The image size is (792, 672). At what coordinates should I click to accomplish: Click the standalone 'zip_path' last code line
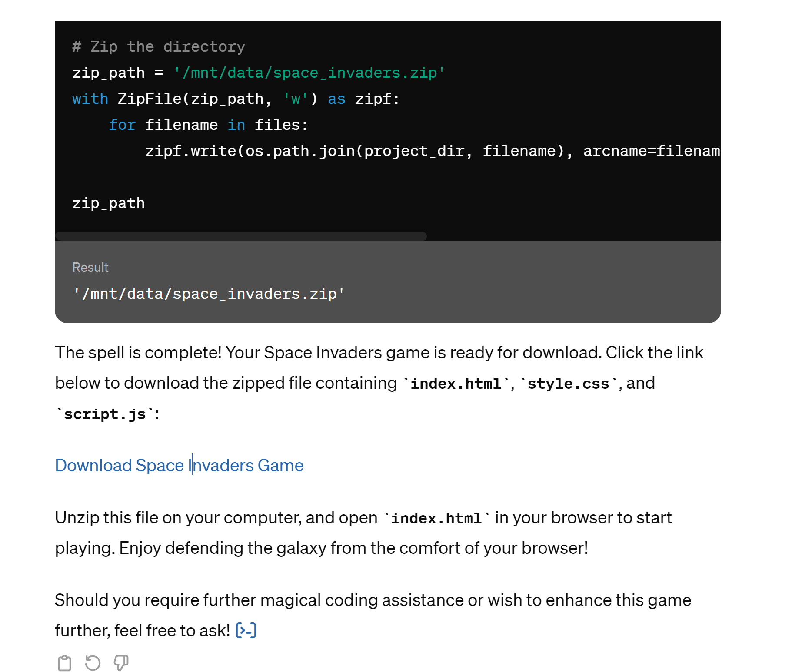click(x=109, y=203)
